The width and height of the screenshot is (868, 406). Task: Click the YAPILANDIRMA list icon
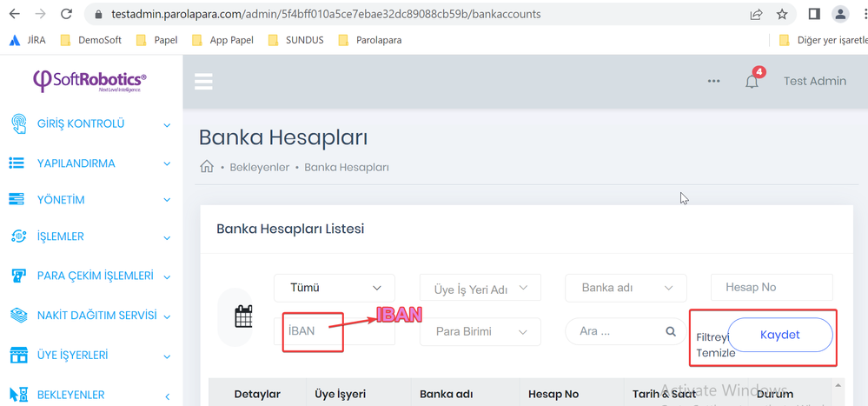pyautogui.click(x=17, y=163)
